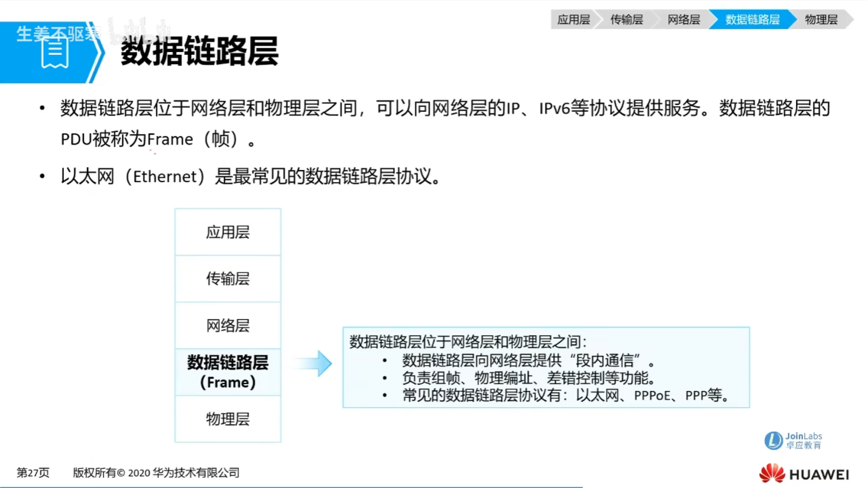This screenshot has width=868, height=488.
Task: Click the document icon beside the slide title
Action: 55,52
